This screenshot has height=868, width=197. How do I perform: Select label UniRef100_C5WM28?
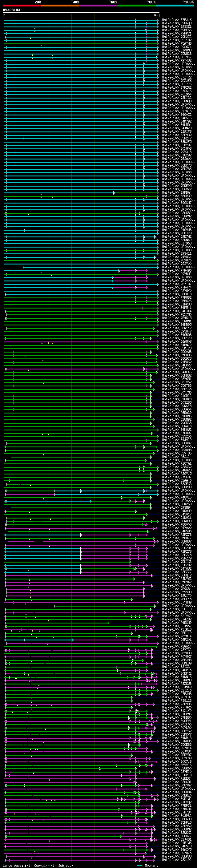pyautogui.click(x=177, y=54)
